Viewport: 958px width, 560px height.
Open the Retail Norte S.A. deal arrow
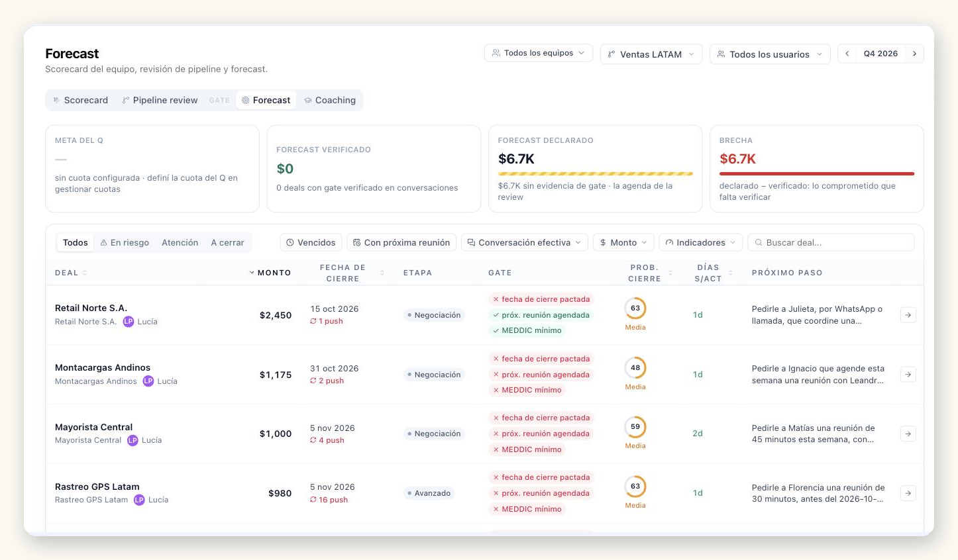click(908, 315)
